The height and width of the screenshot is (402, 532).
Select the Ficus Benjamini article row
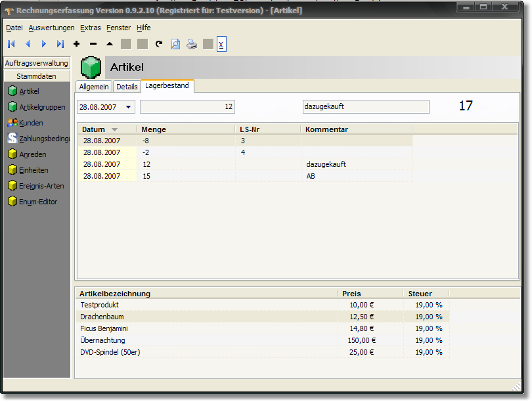[263, 328]
